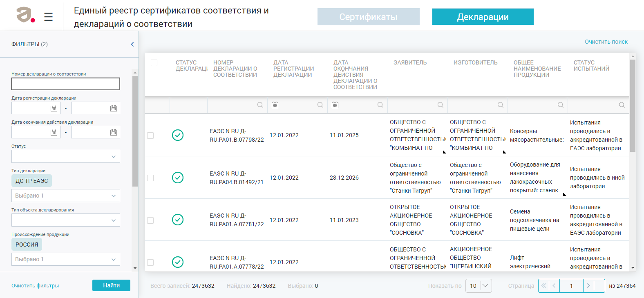644x298 pixels.
Task: Click search icon in Заявитель column
Action: tap(440, 105)
